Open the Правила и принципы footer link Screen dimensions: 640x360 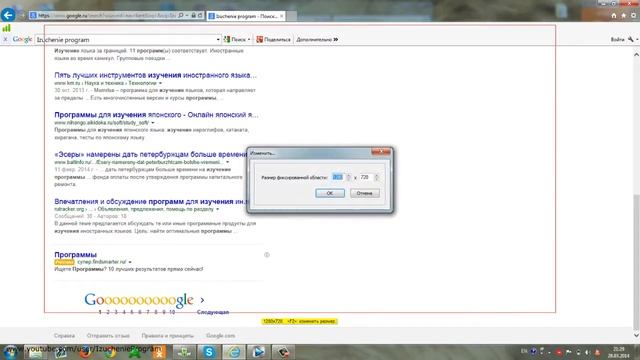tap(167, 336)
